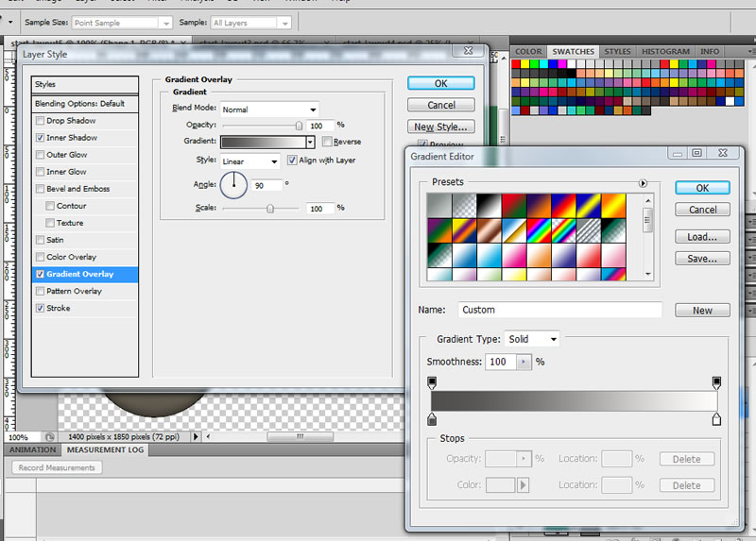Uncheck the Stroke effect checkbox
The image size is (756, 541).
pyautogui.click(x=40, y=309)
